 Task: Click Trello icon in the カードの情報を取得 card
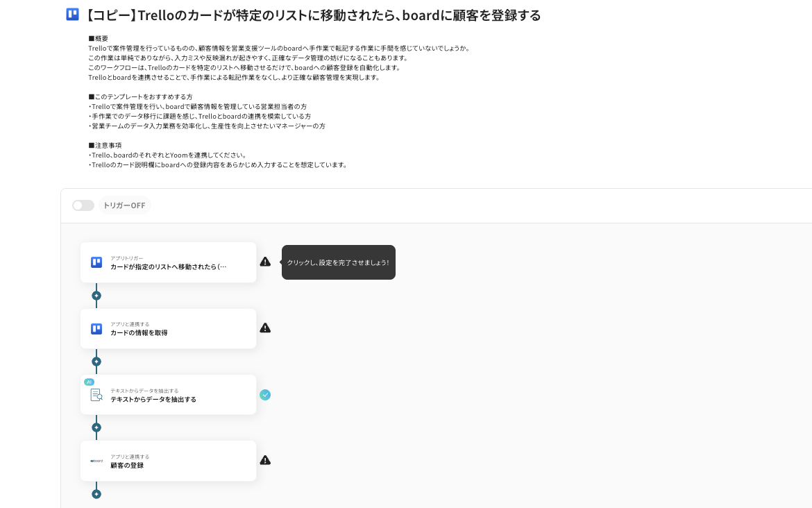(96, 329)
